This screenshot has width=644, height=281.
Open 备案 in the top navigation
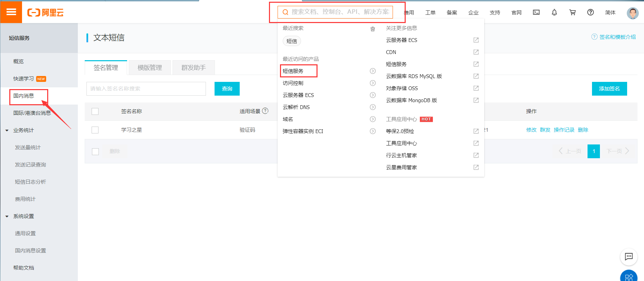click(x=452, y=13)
